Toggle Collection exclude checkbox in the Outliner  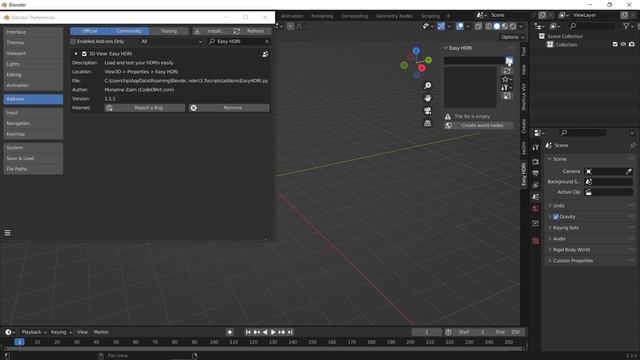(x=615, y=44)
